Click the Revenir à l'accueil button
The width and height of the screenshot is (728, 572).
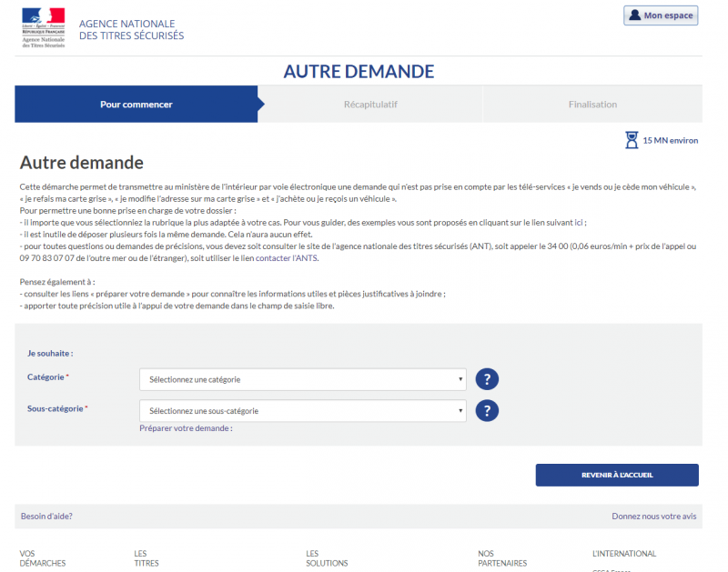(x=617, y=475)
